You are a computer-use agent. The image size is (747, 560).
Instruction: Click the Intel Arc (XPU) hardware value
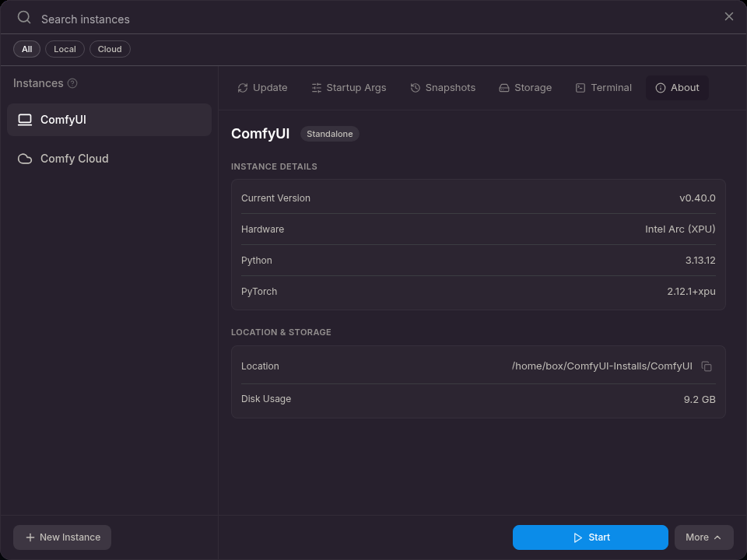pos(680,229)
